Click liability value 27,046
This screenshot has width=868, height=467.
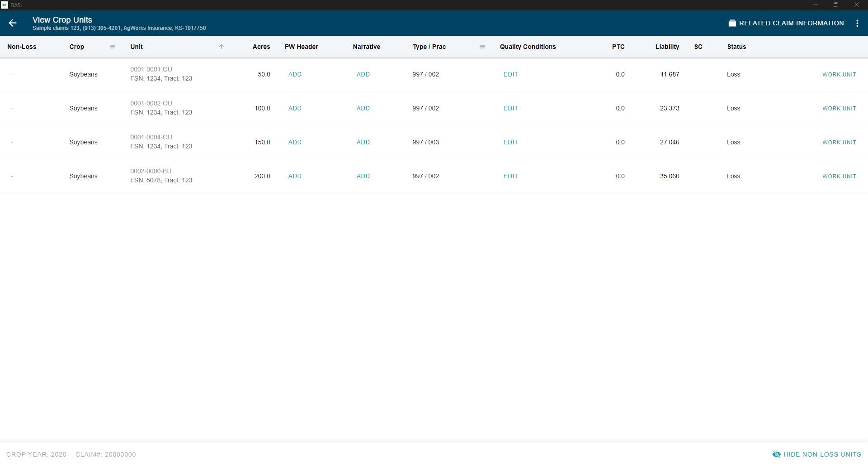(670, 142)
